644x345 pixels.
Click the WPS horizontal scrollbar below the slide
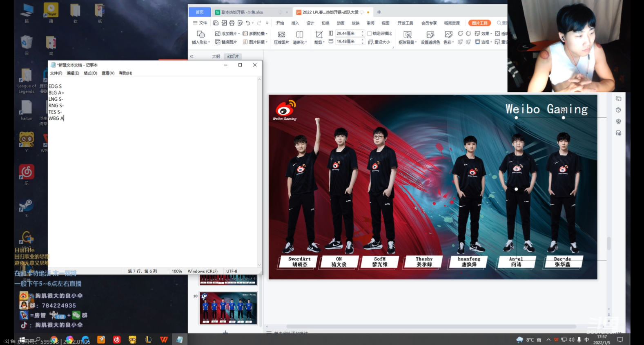click(431, 327)
